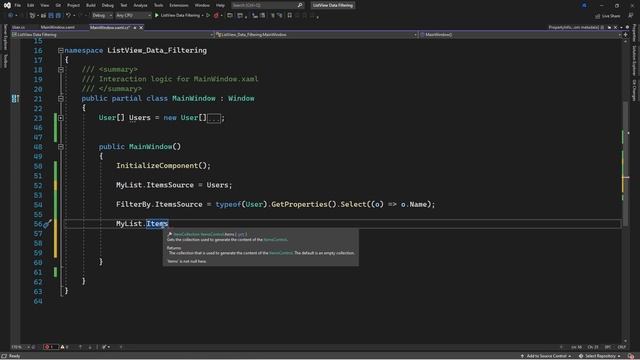Collapse the summary comment block
The height and width of the screenshot is (360, 640).
tap(60, 69)
